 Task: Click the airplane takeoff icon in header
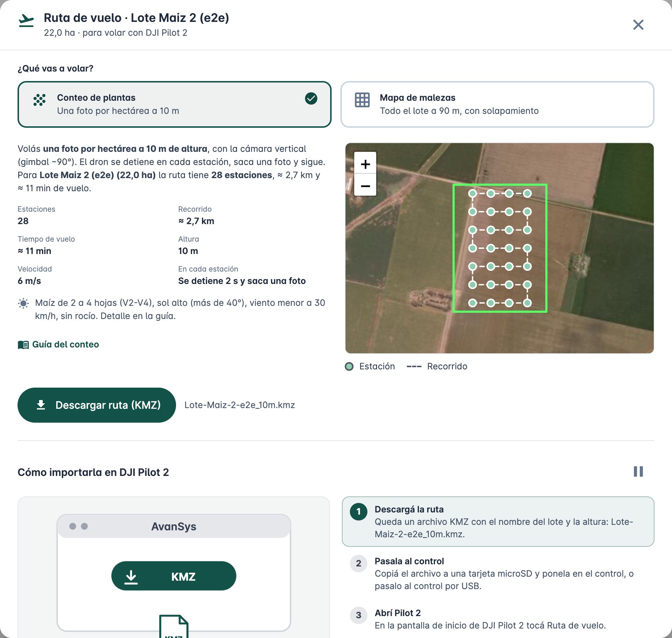click(x=26, y=21)
